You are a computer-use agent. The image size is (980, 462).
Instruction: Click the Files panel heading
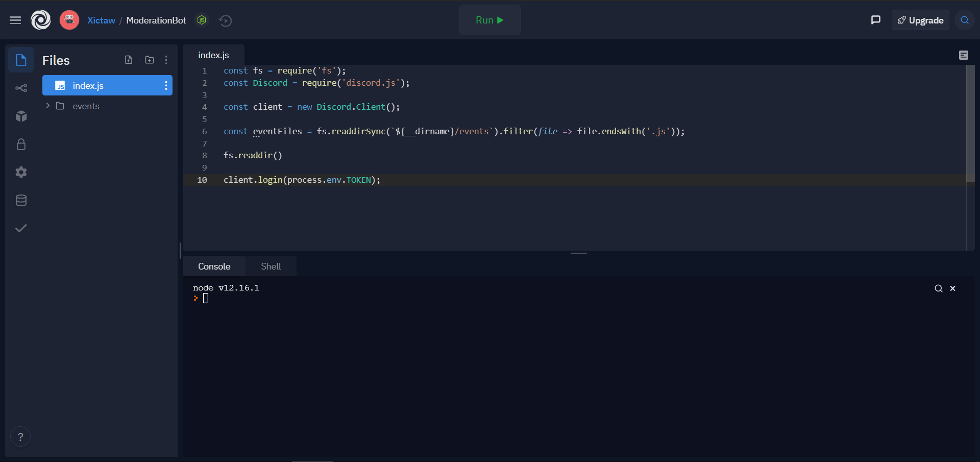[x=56, y=60]
